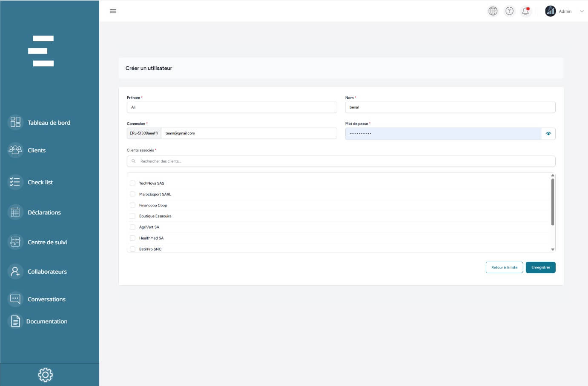Click the Check list sidebar icon
The width and height of the screenshot is (588, 386).
pyautogui.click(x=15, y=182)
